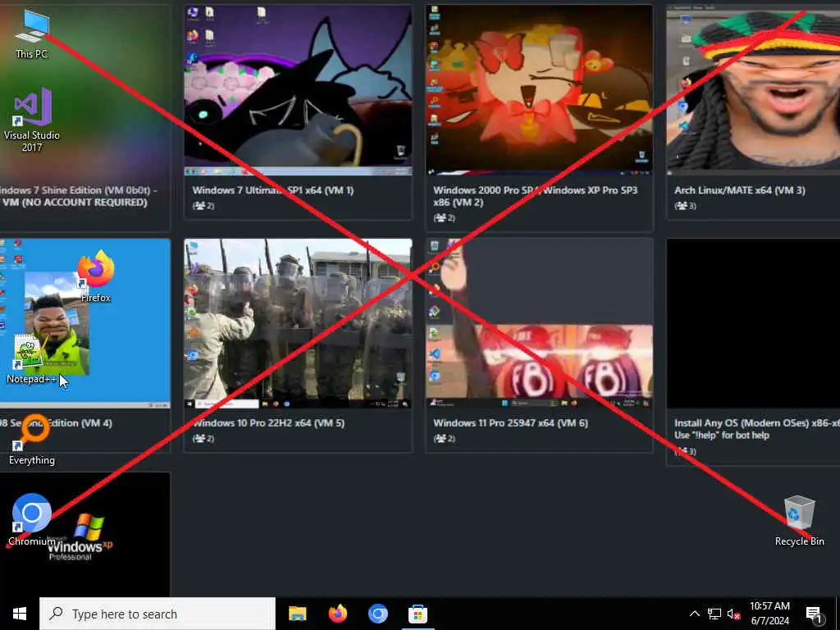The image size is (840, 630).
Task: Open muted volume tray icon
Action: click(x=734, y=614)
